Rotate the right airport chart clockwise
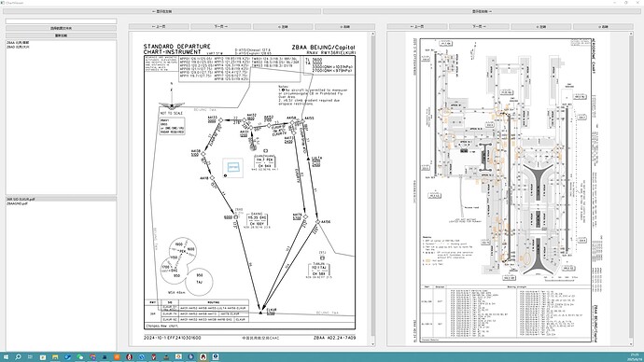This screenshot has height=362, width=644. click(x=603, y=27)
